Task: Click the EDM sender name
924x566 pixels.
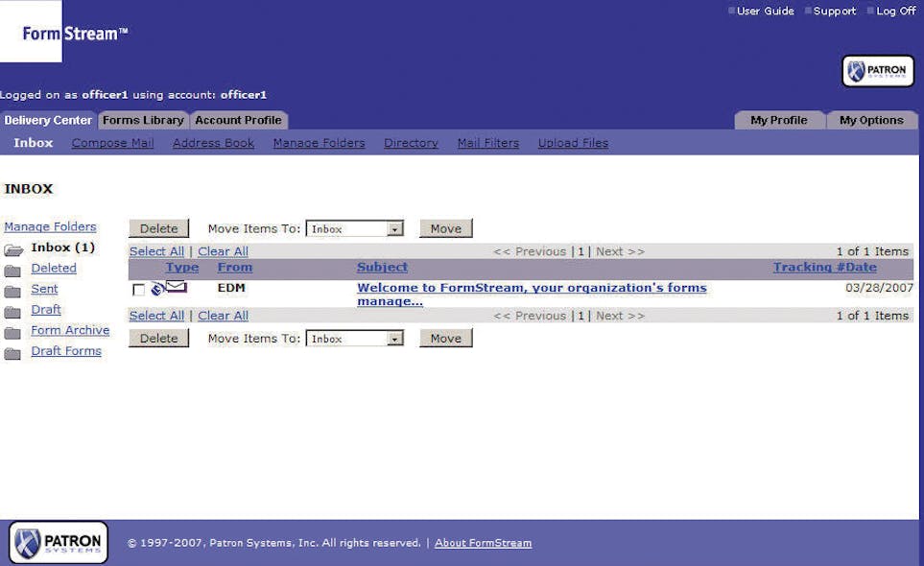Action: tap(231, 288)
